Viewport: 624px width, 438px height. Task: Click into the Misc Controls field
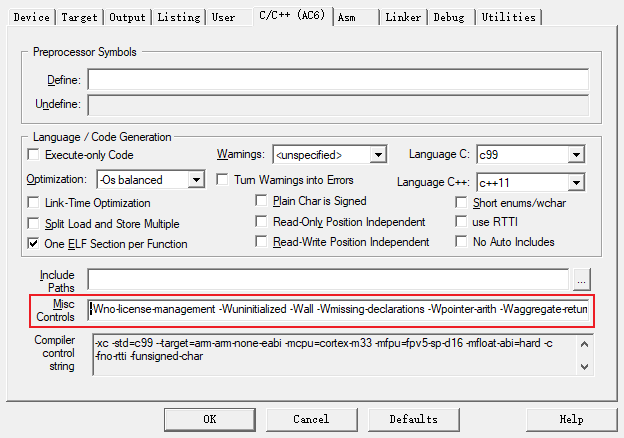pos(337,309)
